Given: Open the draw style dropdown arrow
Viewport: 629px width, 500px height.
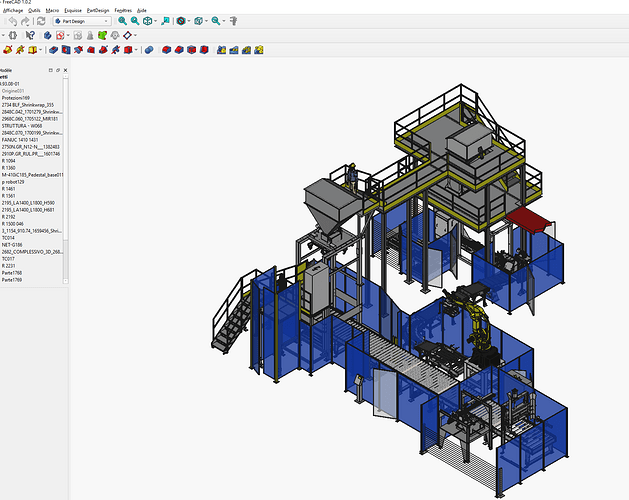Looking at the screenshot, I should coord(189,21).
